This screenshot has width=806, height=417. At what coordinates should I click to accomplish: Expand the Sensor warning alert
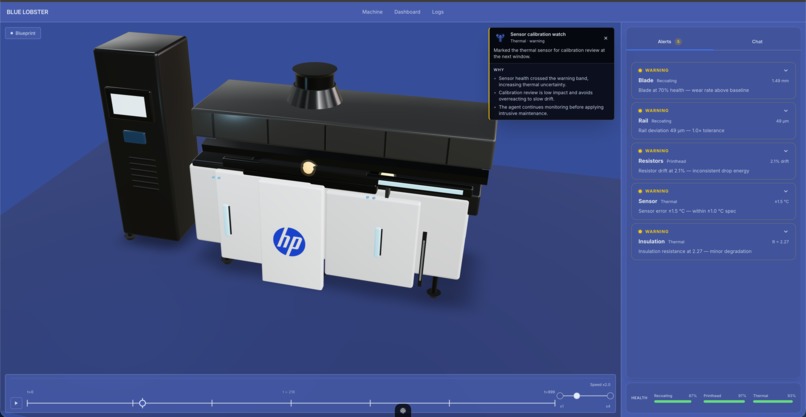click(x=785, y=191)
